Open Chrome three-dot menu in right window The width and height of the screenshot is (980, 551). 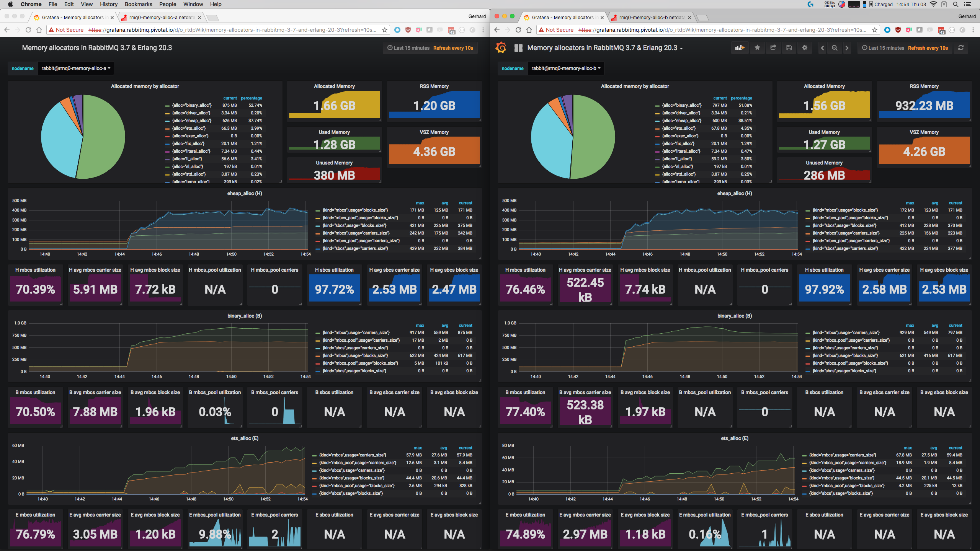coord(973,30)
